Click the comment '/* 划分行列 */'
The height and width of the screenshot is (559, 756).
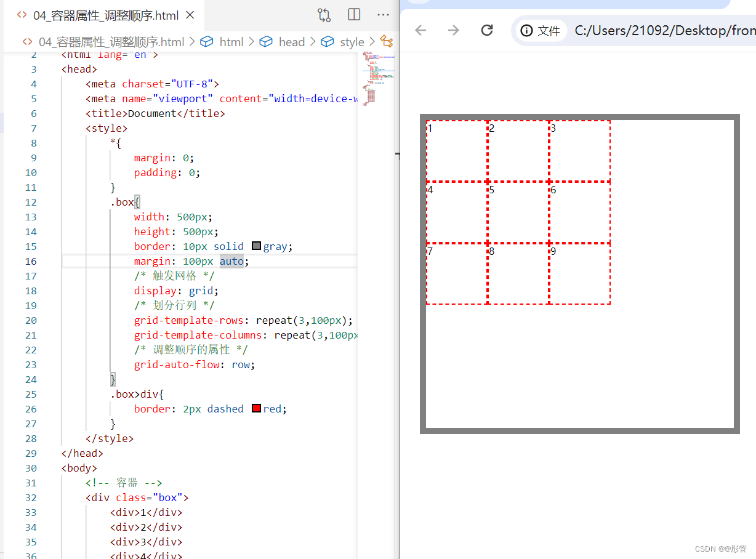tap(174, 305)
